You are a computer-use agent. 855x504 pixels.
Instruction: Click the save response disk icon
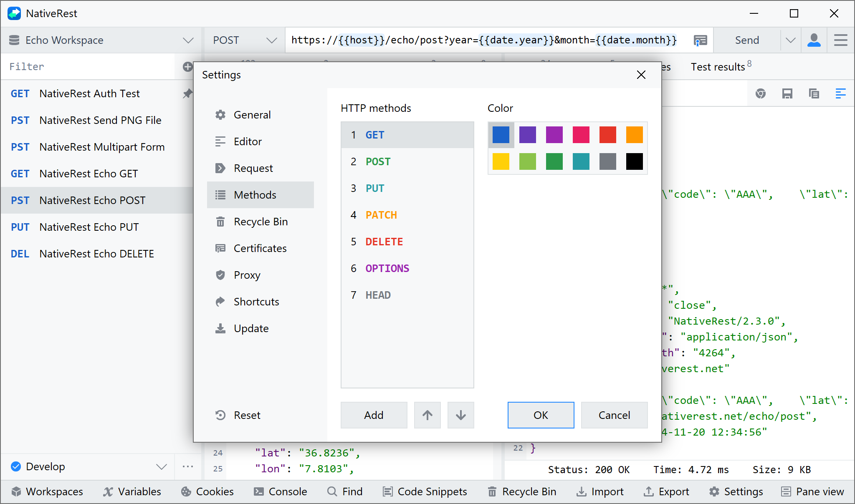click(787, 93)
